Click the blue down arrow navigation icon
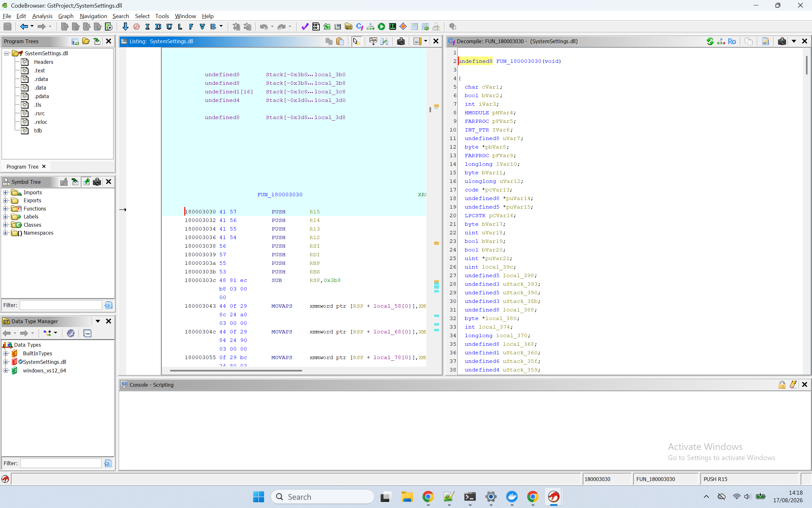This screenshot has height=508, width=812. (x=126, y=27)
